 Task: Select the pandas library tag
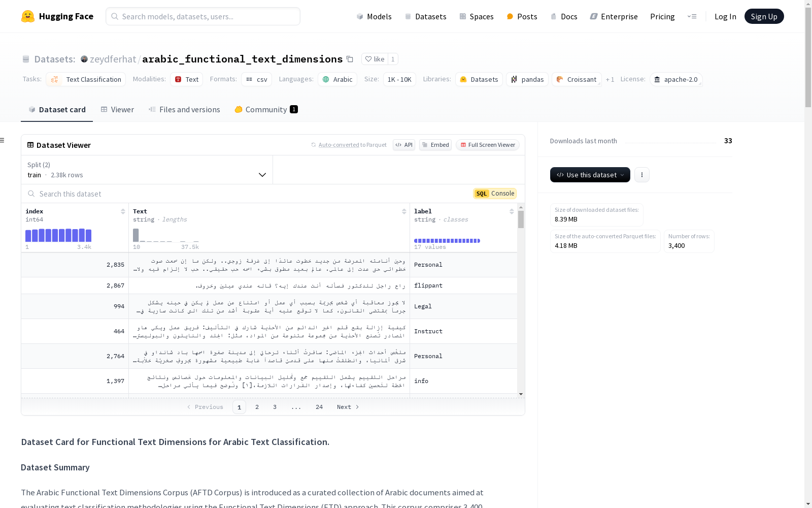click(527, 79)
